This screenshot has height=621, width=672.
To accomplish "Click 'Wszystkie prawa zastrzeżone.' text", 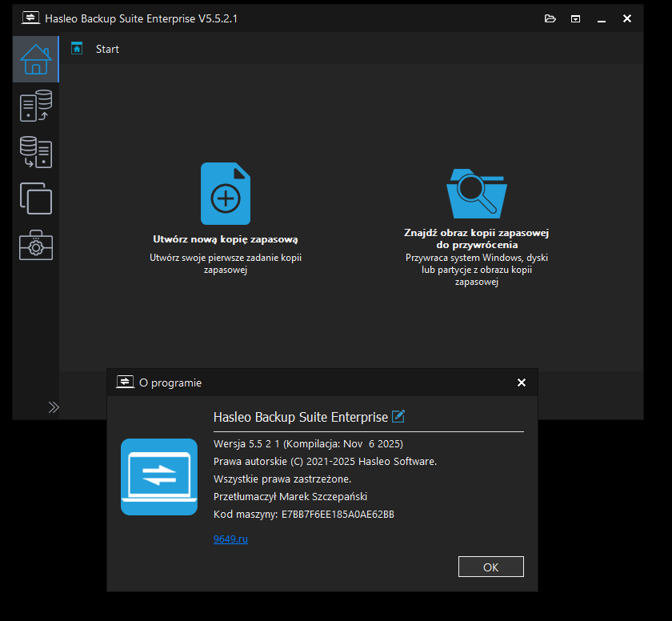I will click(x=282, y=479).
